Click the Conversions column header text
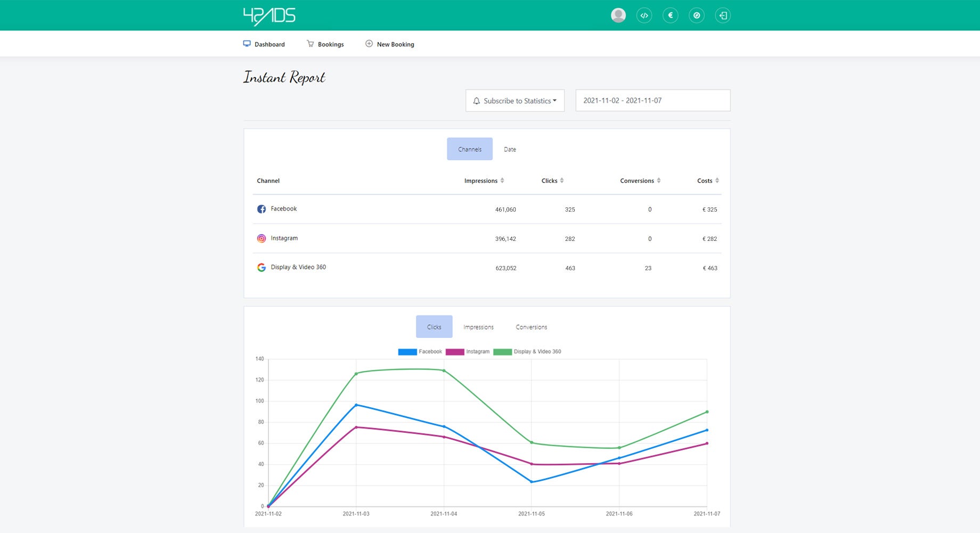The image size is (980, 533). (637, 181)
